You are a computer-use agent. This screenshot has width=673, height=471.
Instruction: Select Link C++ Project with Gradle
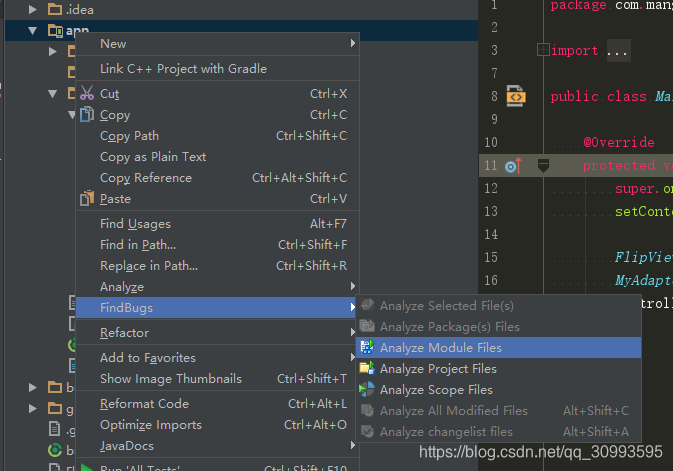(217, 68)
